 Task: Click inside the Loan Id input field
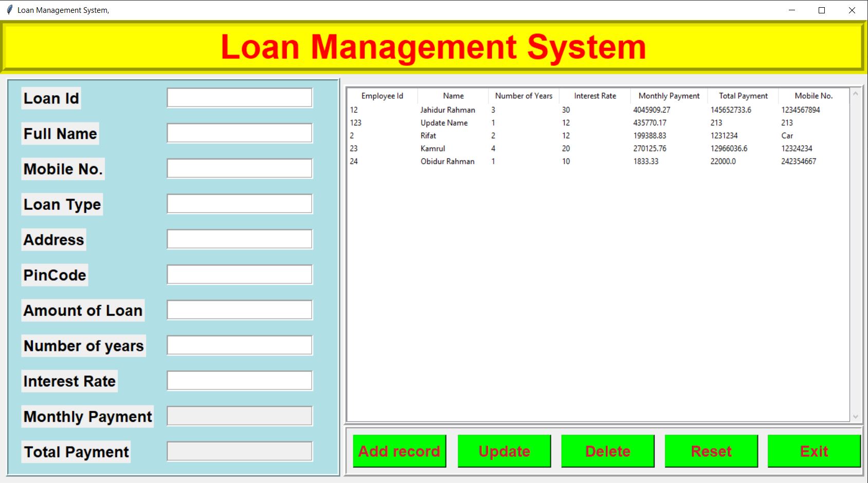click(239, 97)
